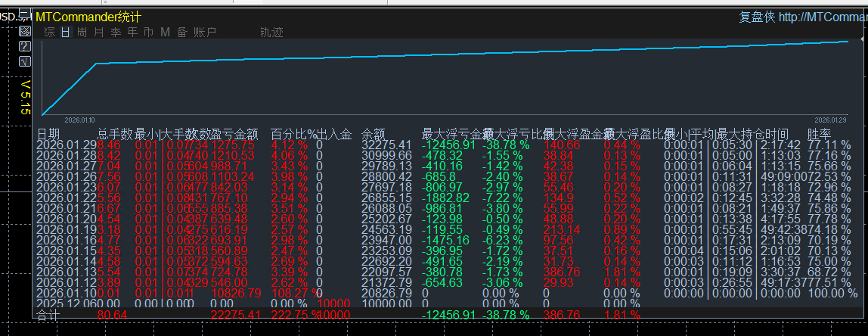The height and width of the screenshot is (336, 868).
Task: Click balance value 32275.41
Action: tap(386, 145)
